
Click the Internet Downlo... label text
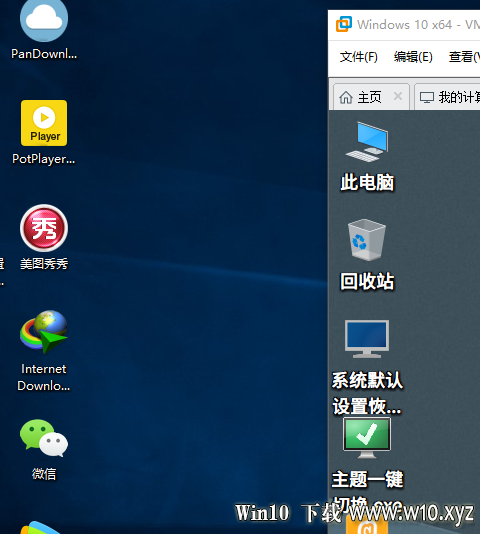point(44,377)
